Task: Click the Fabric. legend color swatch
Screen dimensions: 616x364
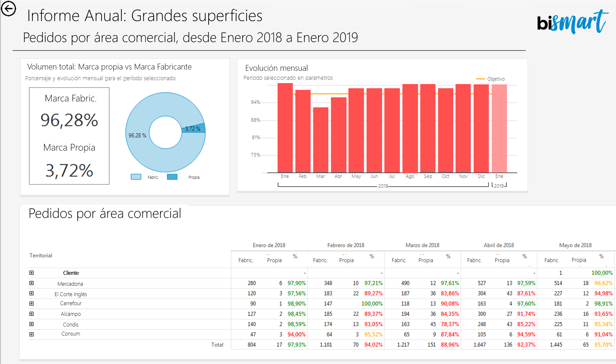Action: [x=136, y=177]
